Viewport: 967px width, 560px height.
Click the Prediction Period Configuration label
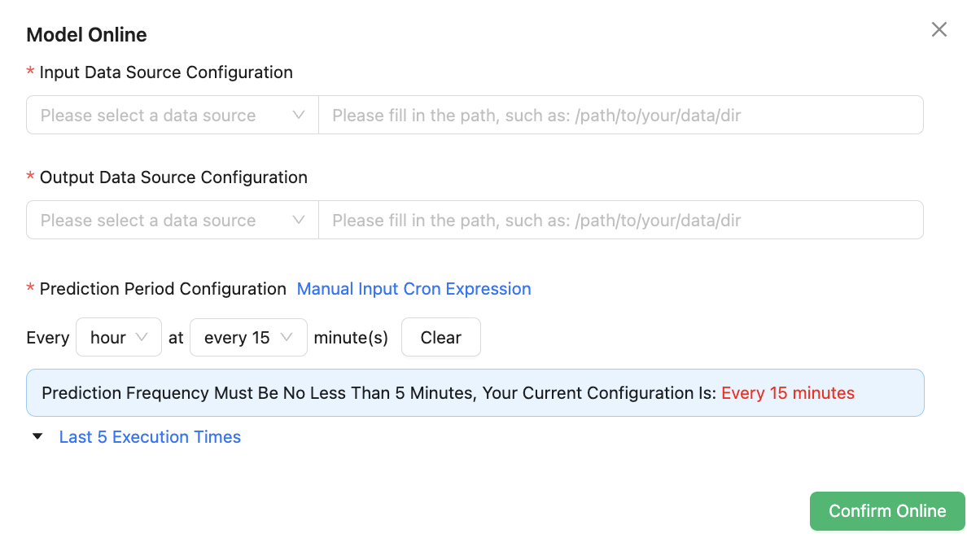[x=163, y=289]
